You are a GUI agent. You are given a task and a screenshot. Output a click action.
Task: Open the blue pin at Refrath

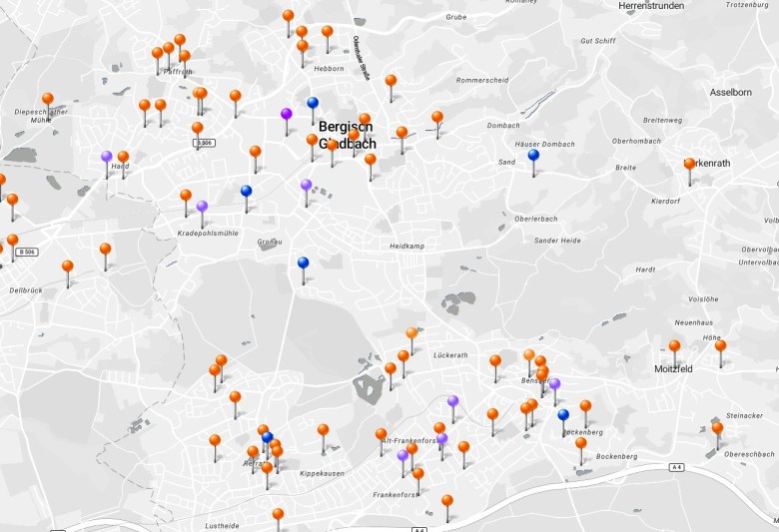pos(267,437)
